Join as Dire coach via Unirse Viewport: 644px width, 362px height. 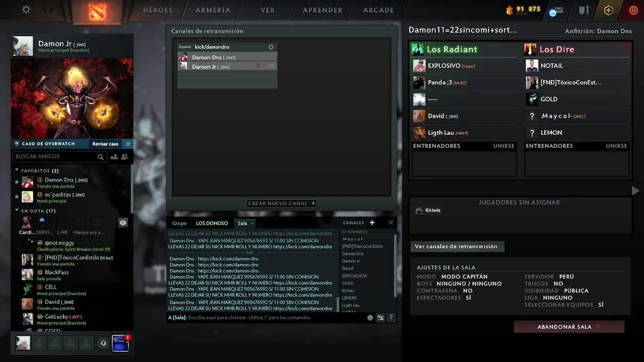coord(616,146)
